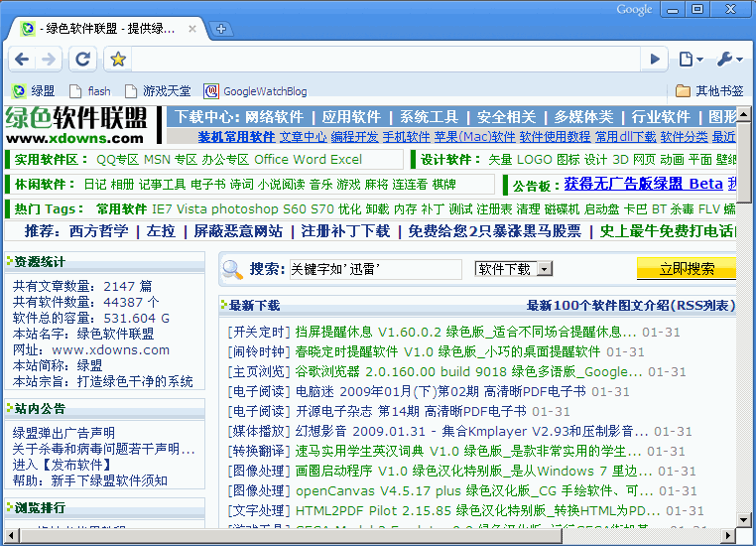Click 苹果(Mac)软件 link

pyautogui.click(x=475, y=137)
